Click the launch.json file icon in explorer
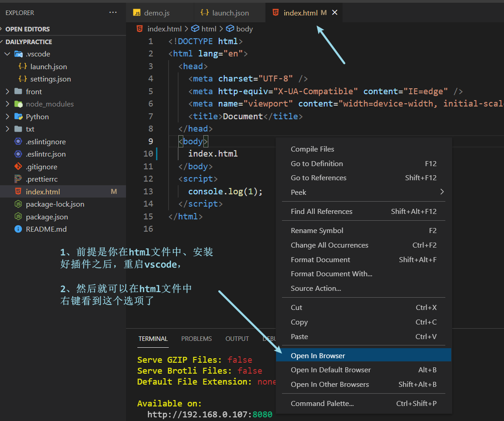Viewport: 504px width, 421px height. [x=22, y=66]
